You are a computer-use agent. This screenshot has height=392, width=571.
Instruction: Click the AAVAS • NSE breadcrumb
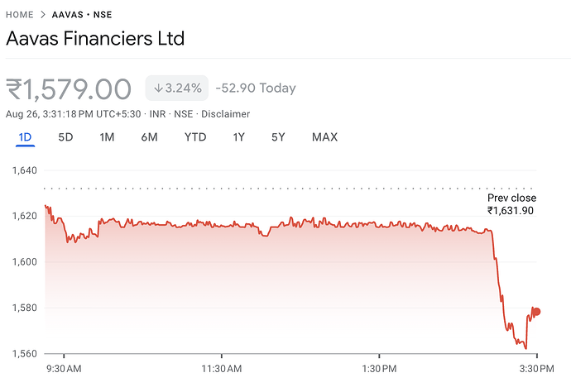click(81, 15)
